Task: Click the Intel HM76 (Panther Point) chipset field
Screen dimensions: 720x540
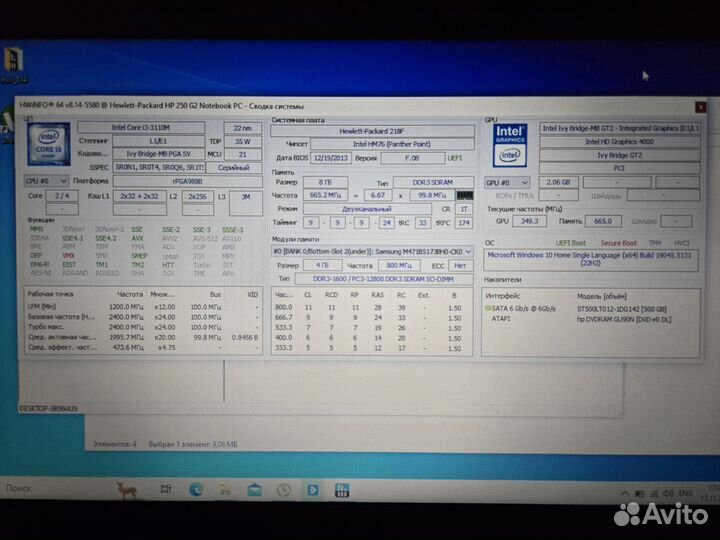Action: pos(392,144)
